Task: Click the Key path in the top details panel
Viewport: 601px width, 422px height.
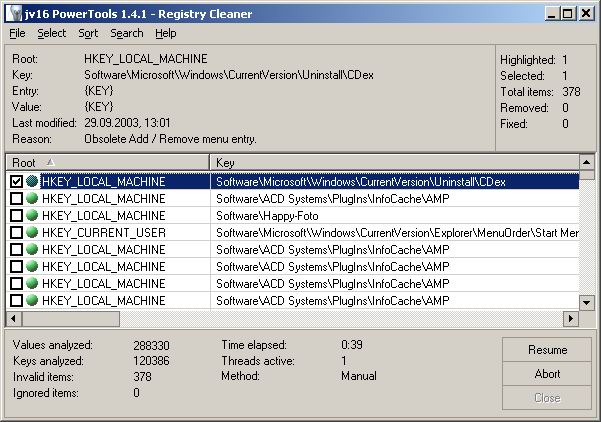Action: pos(229,75)
